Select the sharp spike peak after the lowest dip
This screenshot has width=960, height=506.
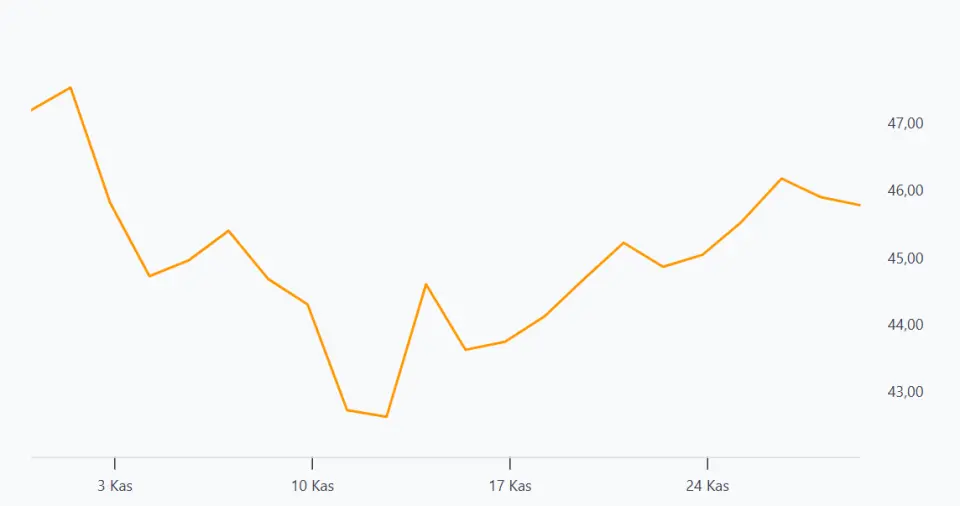click(426, 284)
